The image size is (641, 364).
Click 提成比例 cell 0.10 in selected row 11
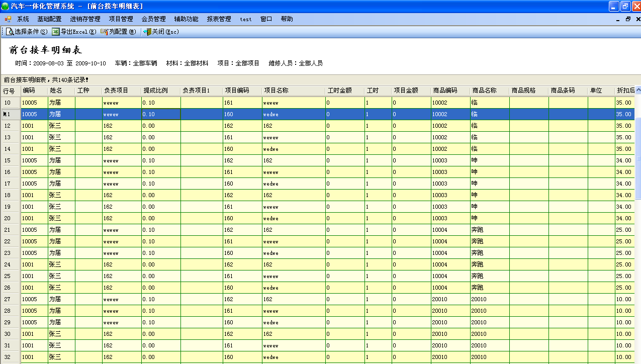pyautogui.click(x=161, y=114)
